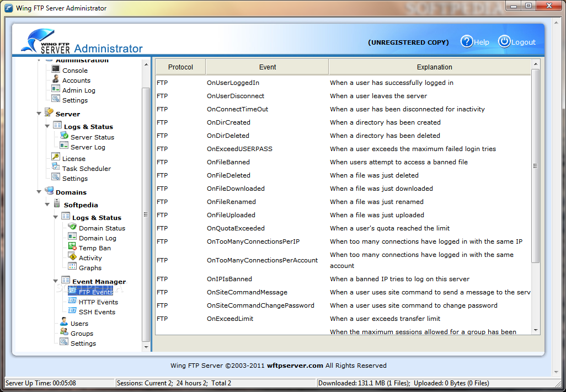Click the Task Scheduler icon

coord(56,167)
